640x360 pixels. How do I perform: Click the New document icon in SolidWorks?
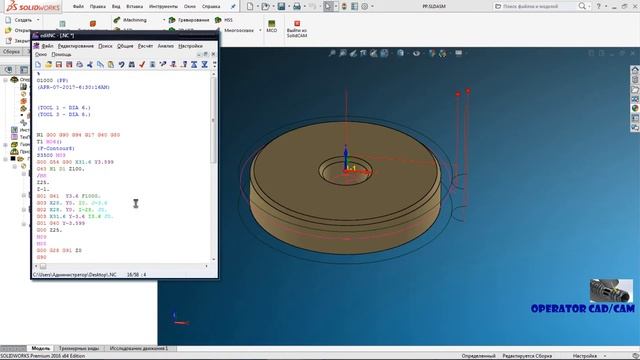tap(250, 6)
